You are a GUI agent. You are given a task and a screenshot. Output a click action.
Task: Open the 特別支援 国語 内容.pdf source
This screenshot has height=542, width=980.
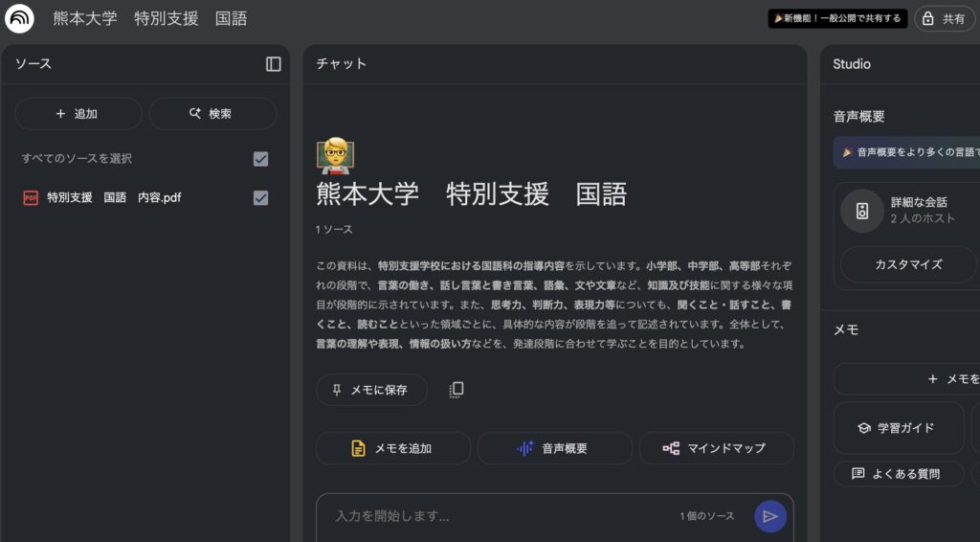[114, 198]
